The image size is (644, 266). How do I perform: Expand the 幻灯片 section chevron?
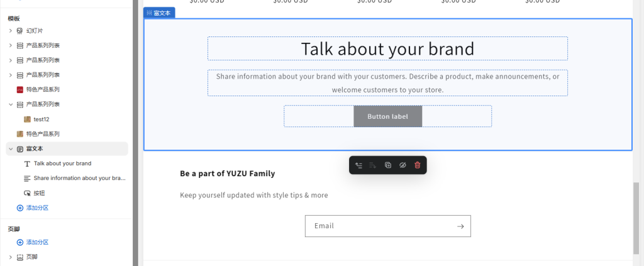tap(11, 31)
